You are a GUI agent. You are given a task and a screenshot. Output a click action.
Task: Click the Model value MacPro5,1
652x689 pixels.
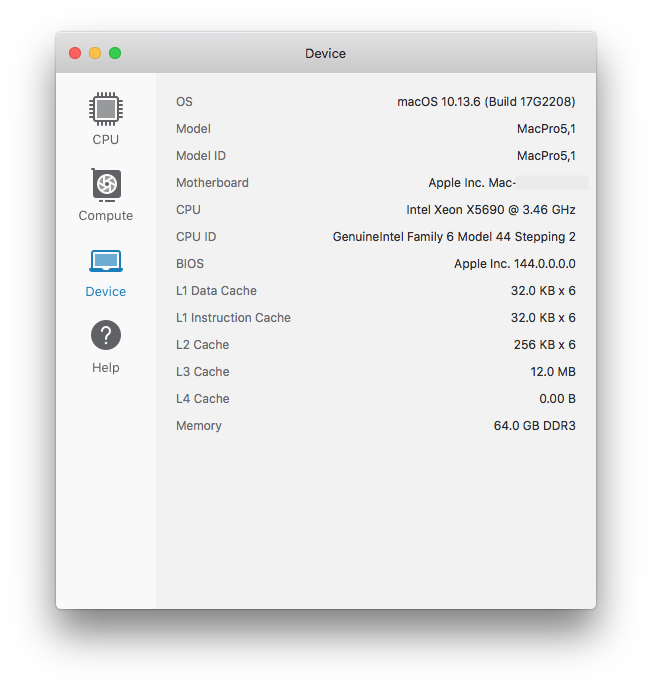tap(546, 129)
